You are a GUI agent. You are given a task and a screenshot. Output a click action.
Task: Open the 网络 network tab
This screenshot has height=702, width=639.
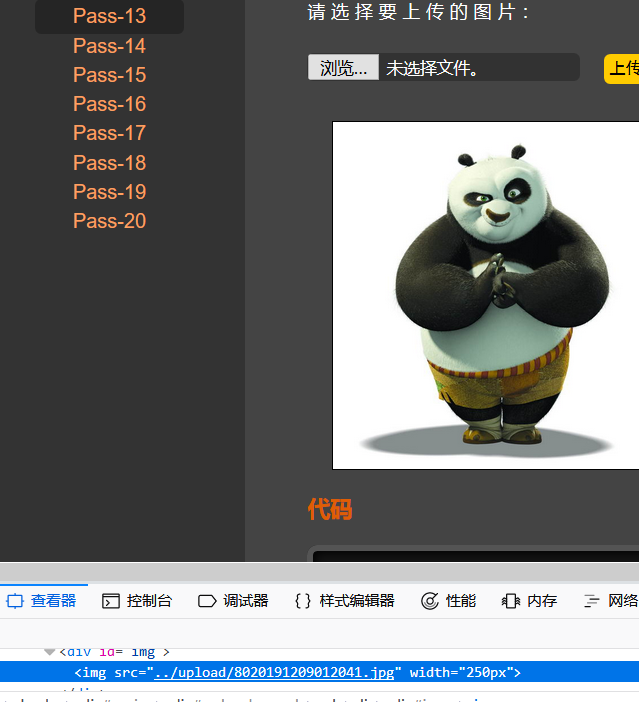[x=611, y=600]
